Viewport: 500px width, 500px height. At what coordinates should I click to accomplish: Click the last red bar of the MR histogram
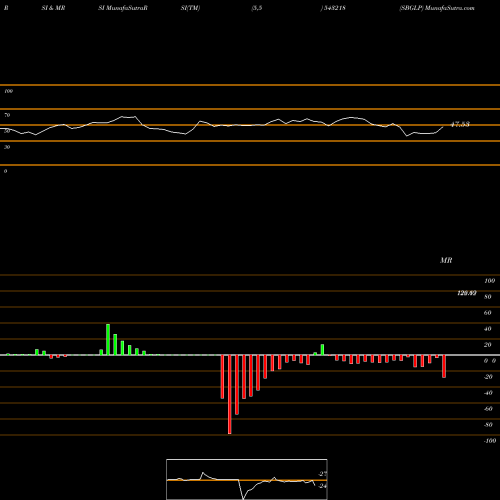tap(444, 366)
